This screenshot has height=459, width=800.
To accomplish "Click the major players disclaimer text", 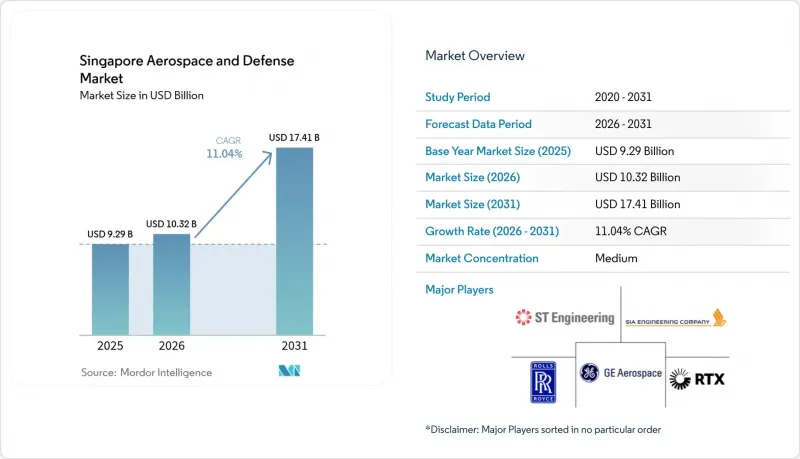I will point(543,429).
